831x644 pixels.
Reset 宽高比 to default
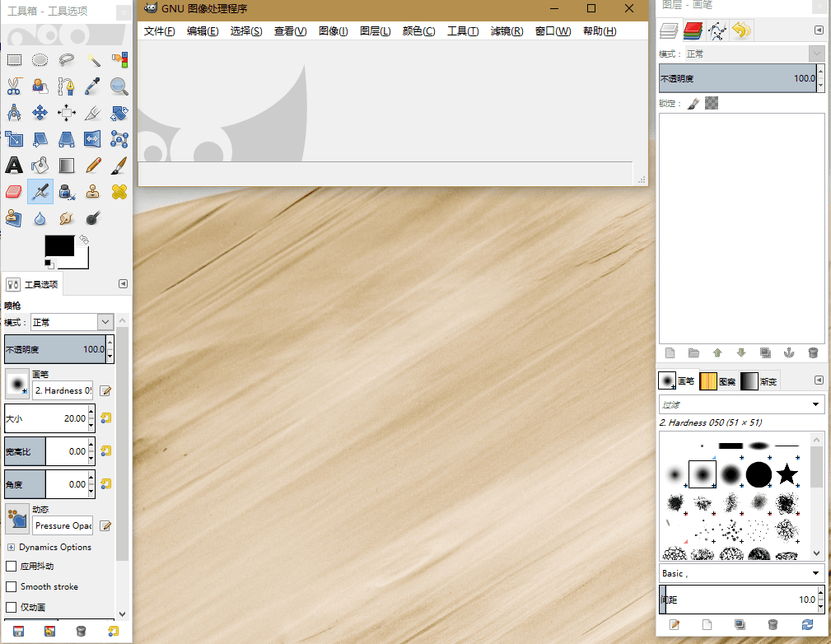tap(106, 451)
